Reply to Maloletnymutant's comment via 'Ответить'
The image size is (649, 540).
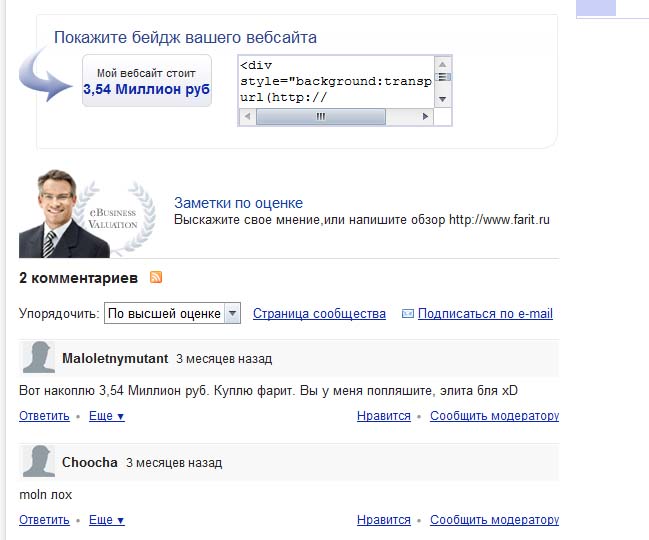click(x=44, y=416)
